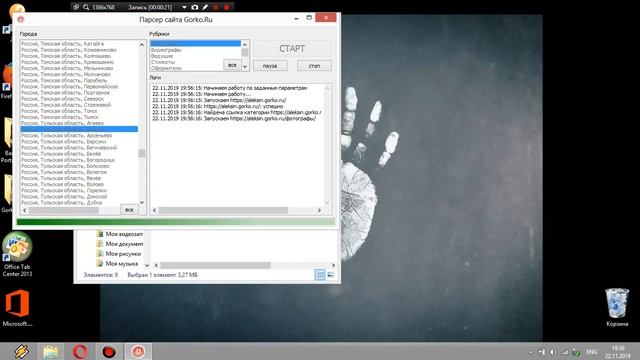Select city Томская область, Стрежевой
The image size is (640, 360).
[66, 105]
